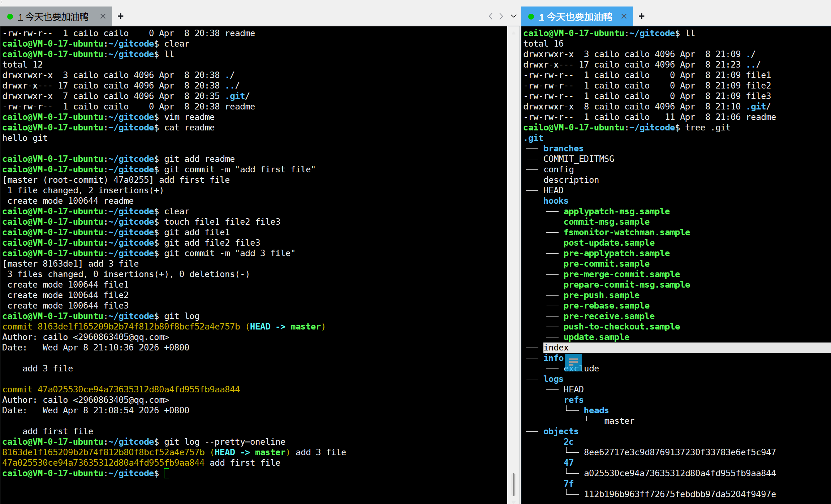831x504 pixels.
Task: Click the hooks folder in tree
Action: (555, 201)
